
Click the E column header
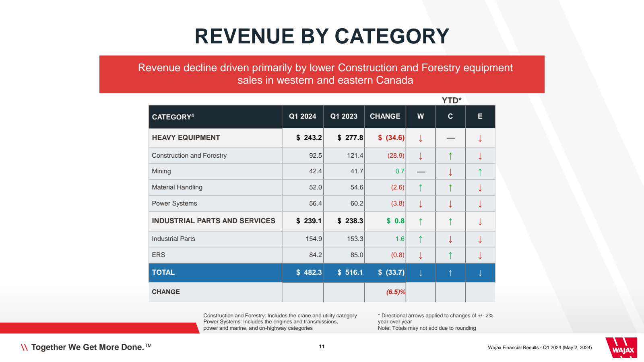(480, 116)
